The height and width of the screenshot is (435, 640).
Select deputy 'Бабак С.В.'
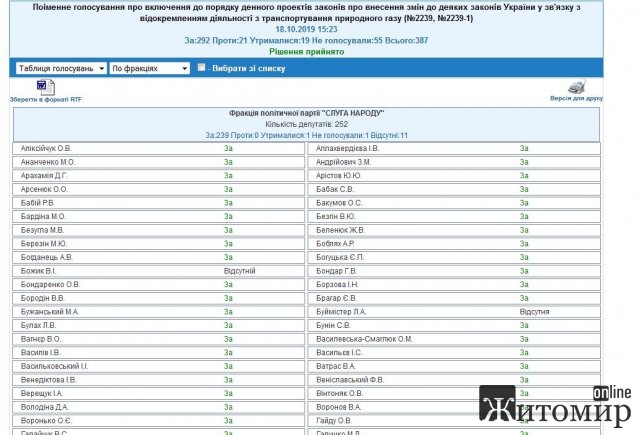[x=335, y=189]
